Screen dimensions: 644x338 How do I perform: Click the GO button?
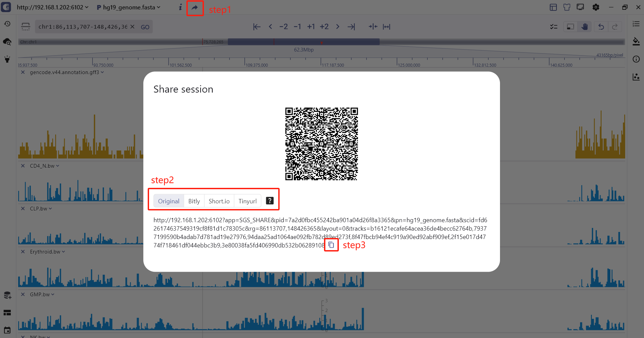click(x=145, y=27)
